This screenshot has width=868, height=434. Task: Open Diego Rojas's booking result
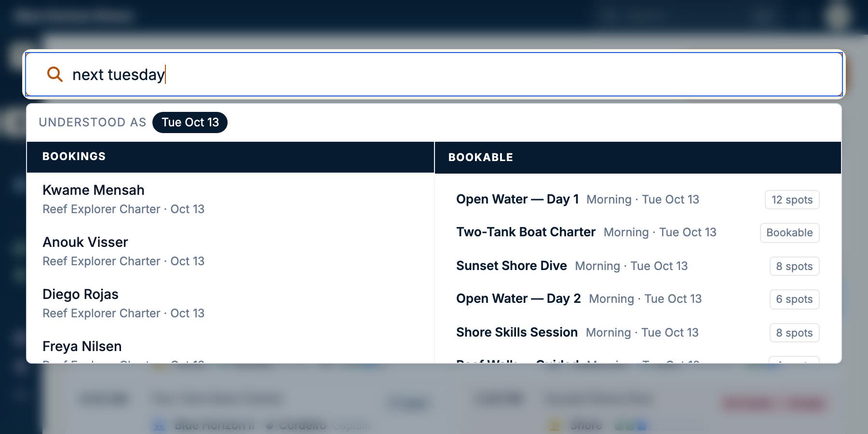pyautogui.click(x=231, y=303)
